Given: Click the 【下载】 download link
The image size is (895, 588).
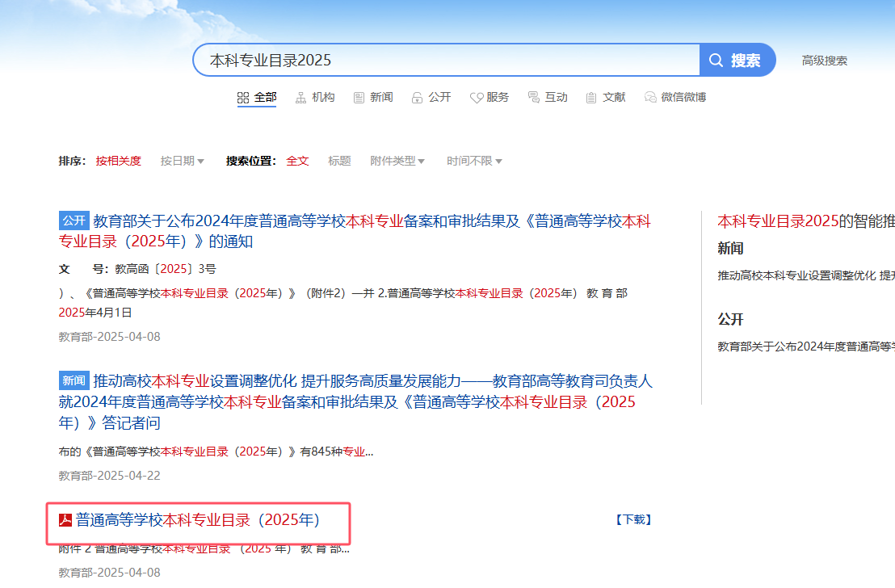Looking at the screenshot, I should pos(632,519).
